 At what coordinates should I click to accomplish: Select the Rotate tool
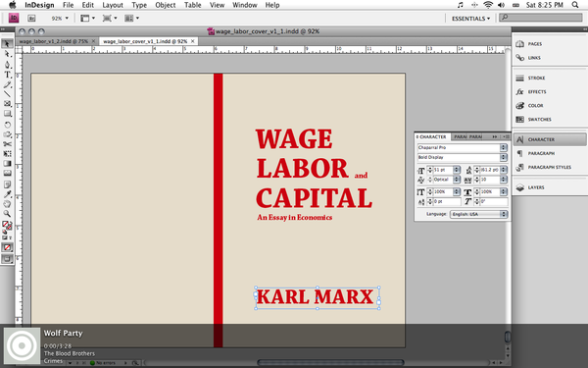[x=7, y=125]
